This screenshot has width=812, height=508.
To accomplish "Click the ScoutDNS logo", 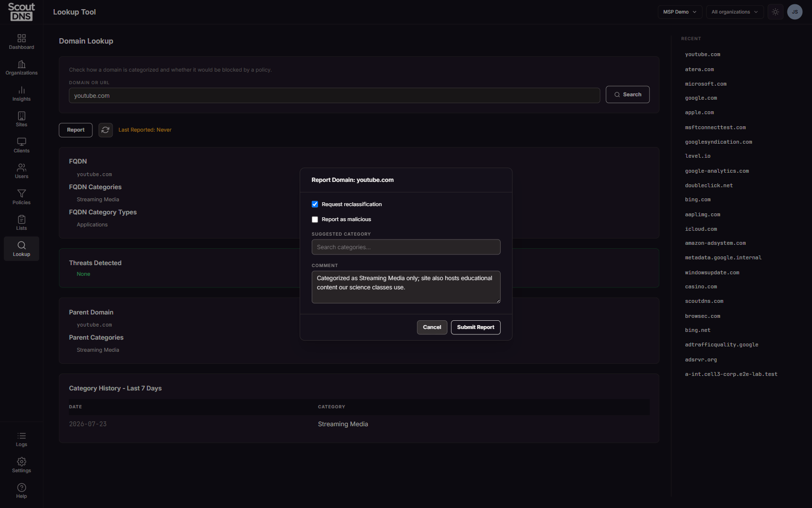I will [21, 12].
